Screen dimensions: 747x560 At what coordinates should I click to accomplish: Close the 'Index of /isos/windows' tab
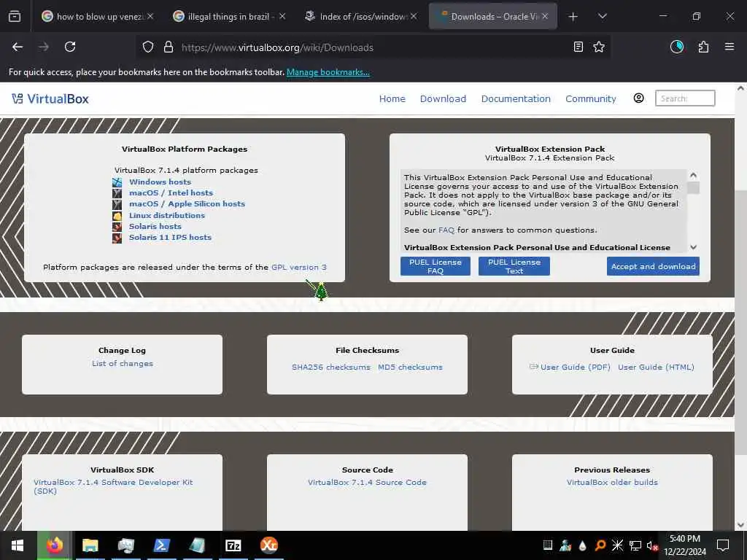pyautogui.click(x=414, y=16)
